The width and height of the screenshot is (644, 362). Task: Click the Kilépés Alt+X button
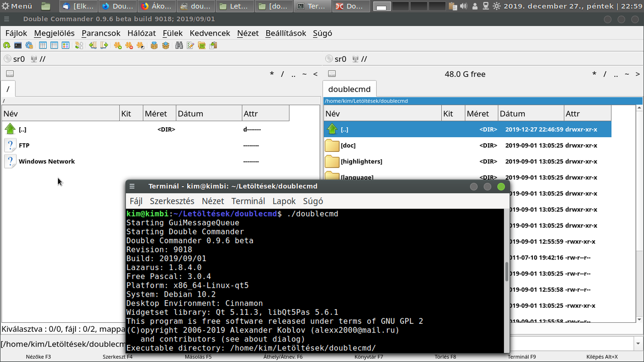(x=602, y=356)
